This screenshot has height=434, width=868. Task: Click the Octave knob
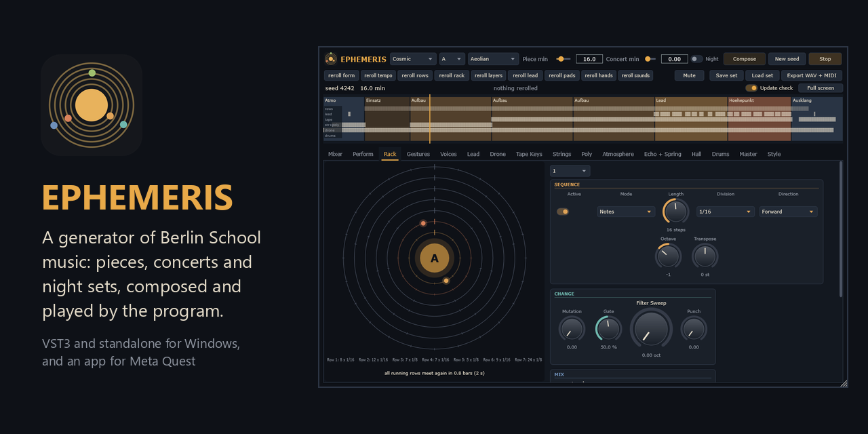pyautogui.click(x=668, y=256)
